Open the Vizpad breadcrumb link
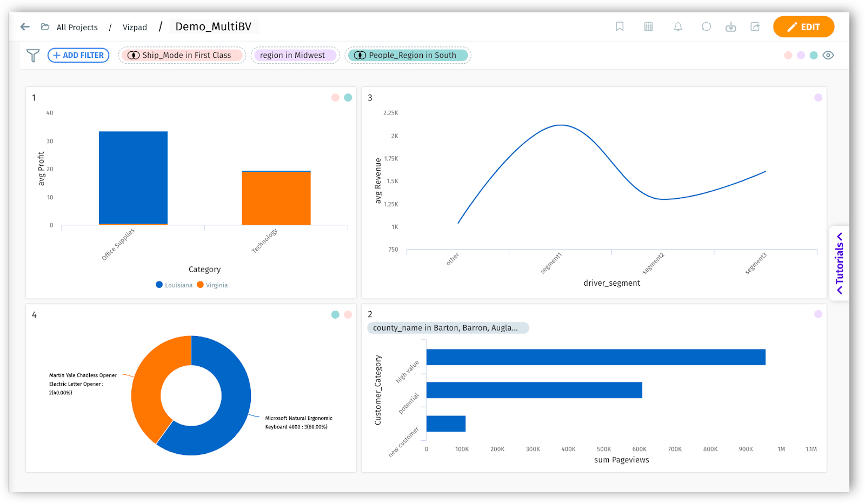 (x=135, y=27)
